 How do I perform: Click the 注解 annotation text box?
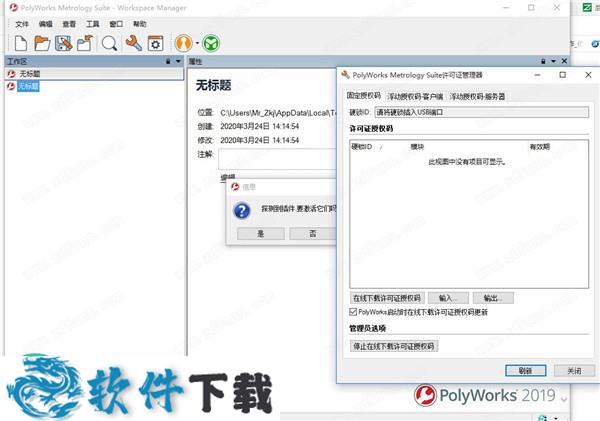[x=277, y=159]
